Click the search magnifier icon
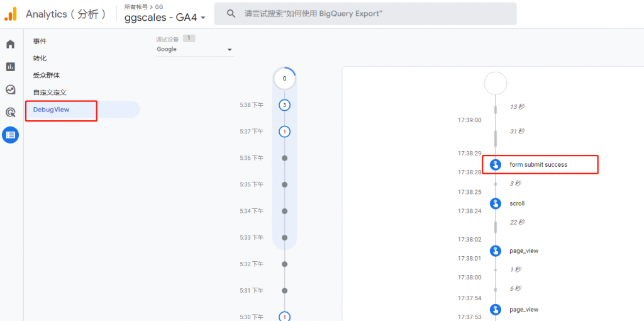The image size is (644, 321). click(x=231, y=14)
